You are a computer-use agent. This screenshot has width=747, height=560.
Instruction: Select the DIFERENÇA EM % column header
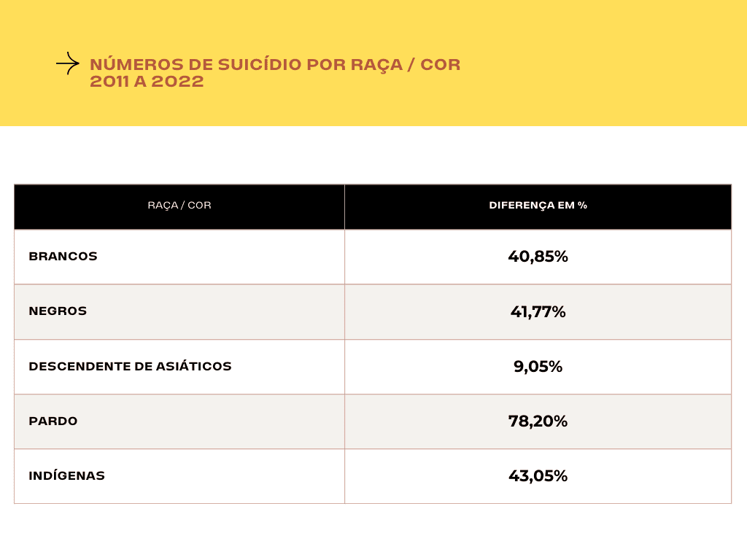[538, 206]
